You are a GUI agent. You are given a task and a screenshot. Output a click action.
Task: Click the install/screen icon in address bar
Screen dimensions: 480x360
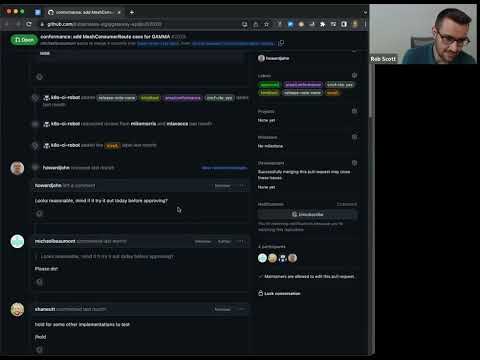(x=245, y=24)
